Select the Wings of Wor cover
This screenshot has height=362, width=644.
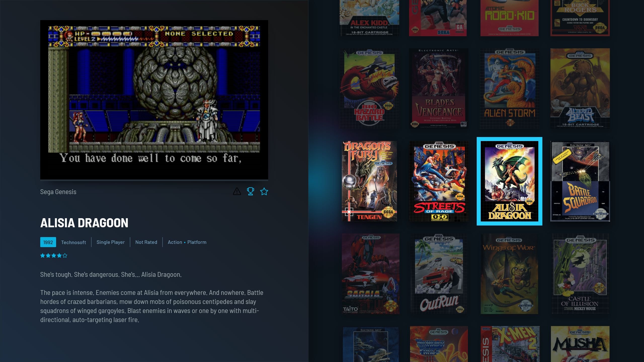(509, 274)
